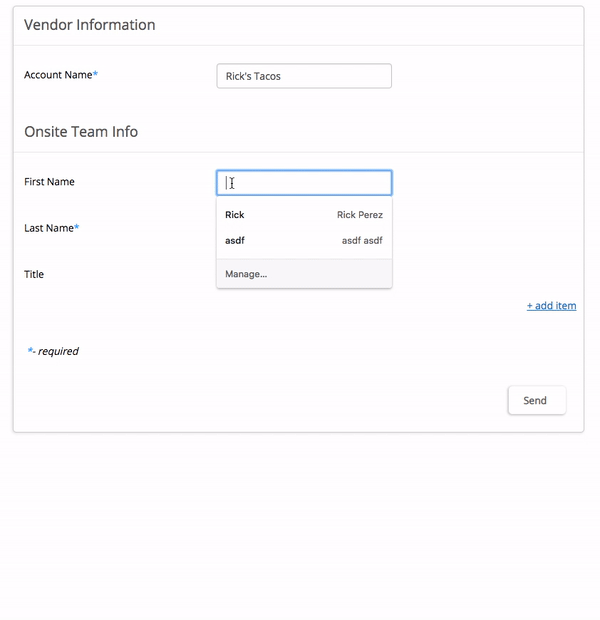Click "Rick Perez" full name in suggestions

tap(359, 215)
